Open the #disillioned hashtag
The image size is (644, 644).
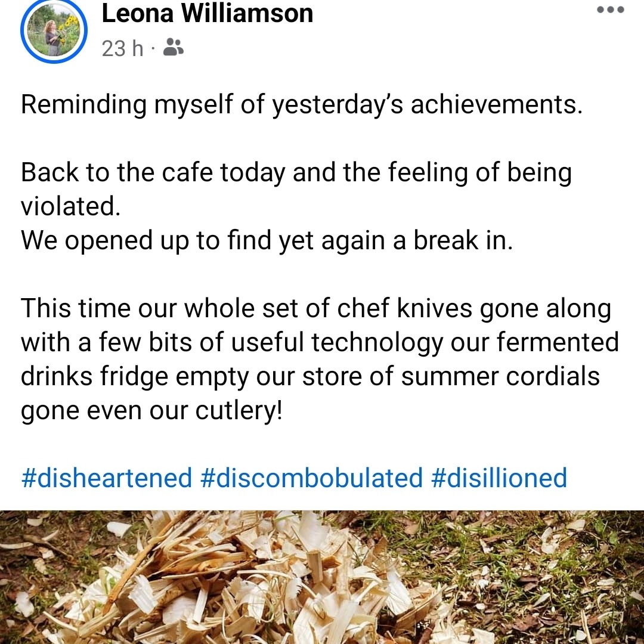(499, 478)
